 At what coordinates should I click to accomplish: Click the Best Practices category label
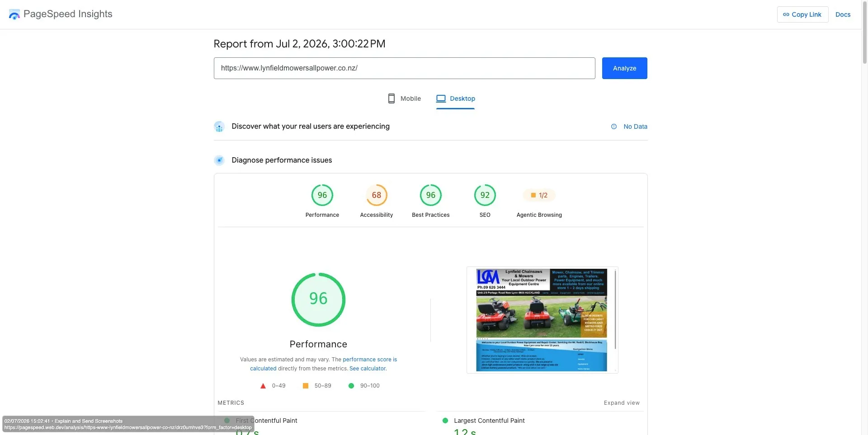pos(430,215)
